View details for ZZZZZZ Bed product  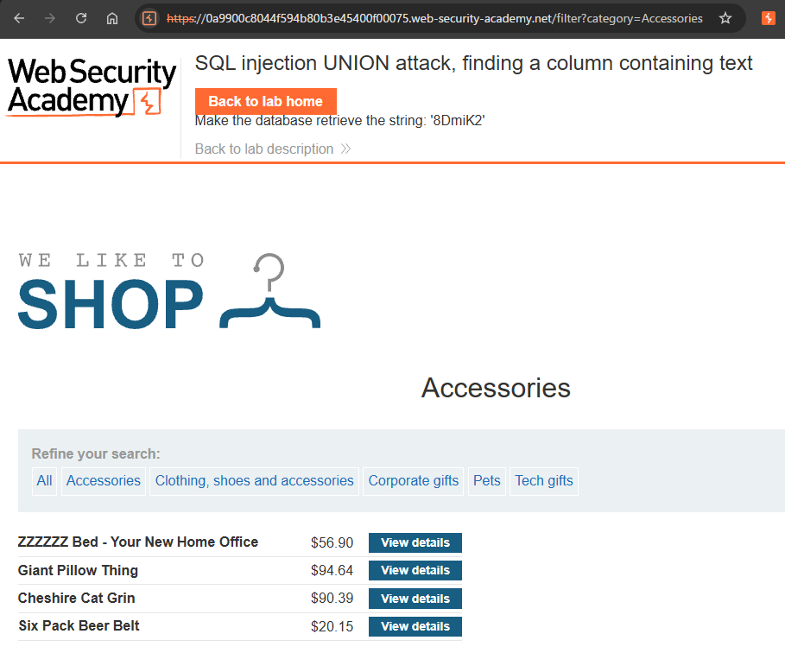click(x=415, y=542)
